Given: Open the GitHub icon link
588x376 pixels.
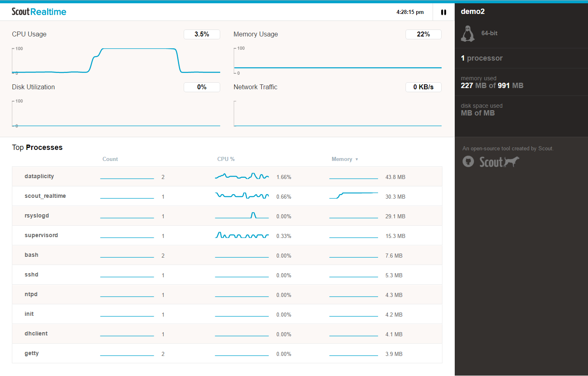Looking at the screenshot, I should pyautogui.click(x=468, y=161).
